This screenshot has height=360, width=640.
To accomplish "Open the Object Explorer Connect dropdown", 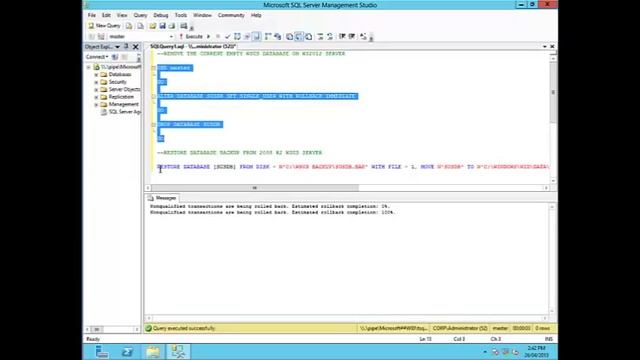I will (97, 57).
